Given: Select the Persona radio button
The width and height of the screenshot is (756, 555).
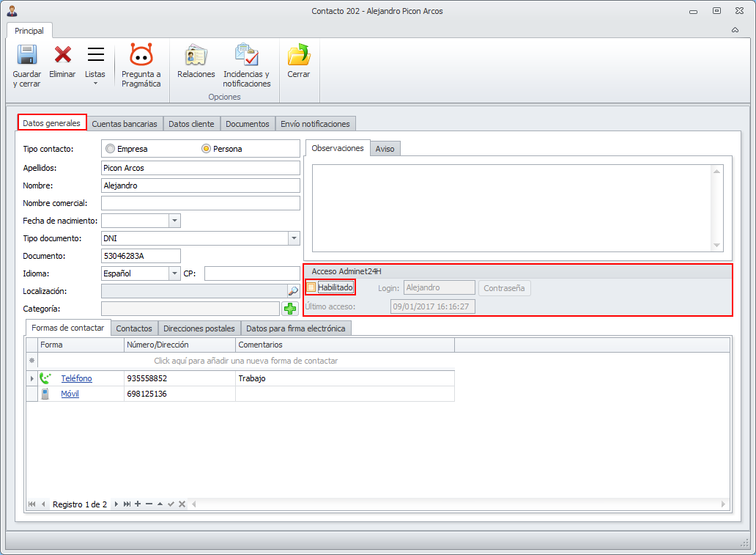Looking at the screenshot, I should point(207,149).
